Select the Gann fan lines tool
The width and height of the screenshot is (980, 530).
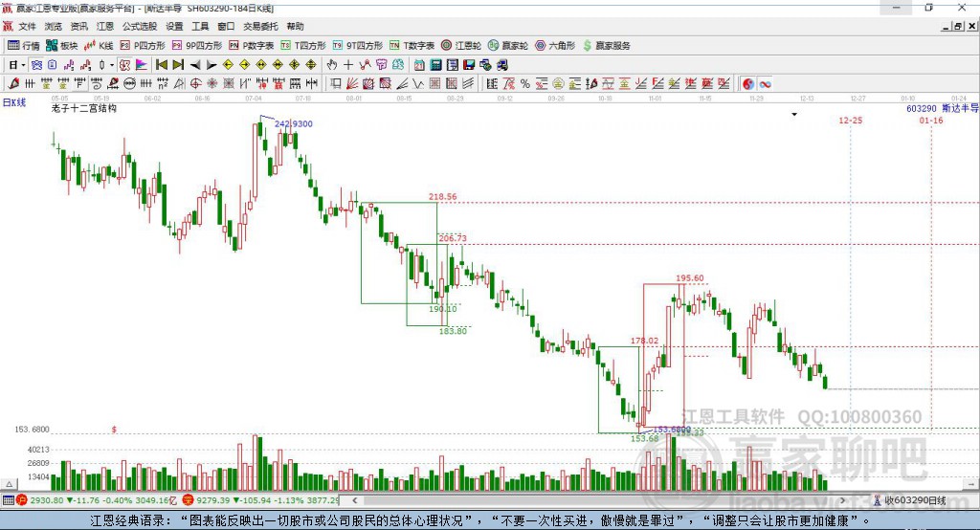352,84
